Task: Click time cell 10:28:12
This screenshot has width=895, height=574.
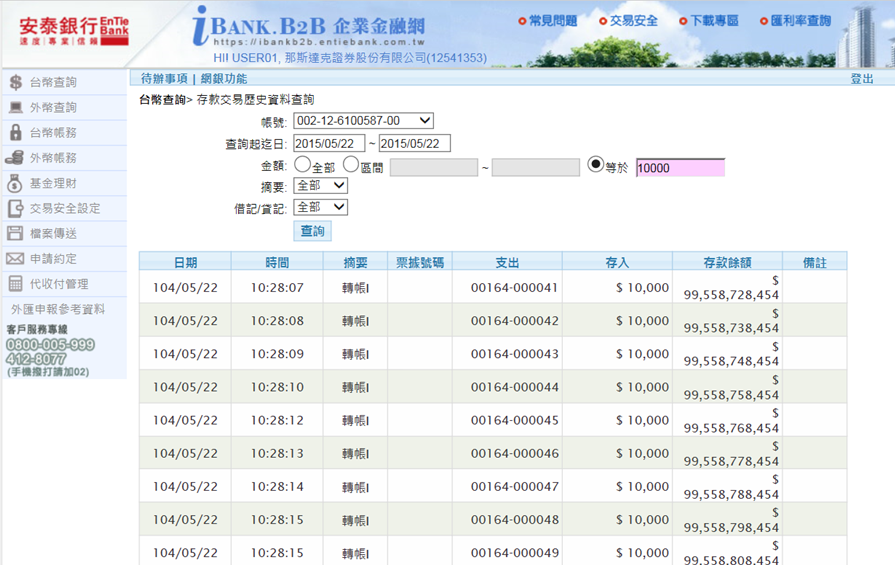Action: [277, 420]
